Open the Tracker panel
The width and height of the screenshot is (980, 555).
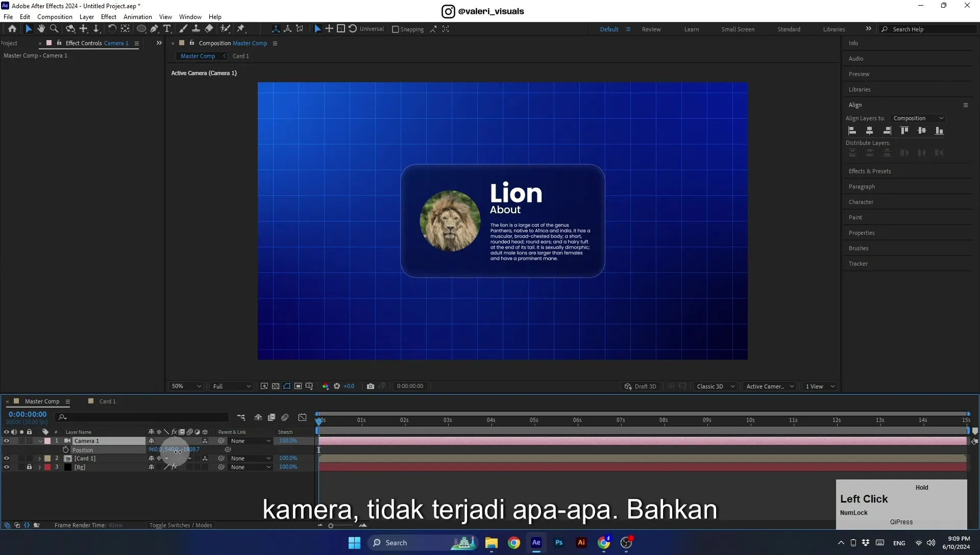858,264
